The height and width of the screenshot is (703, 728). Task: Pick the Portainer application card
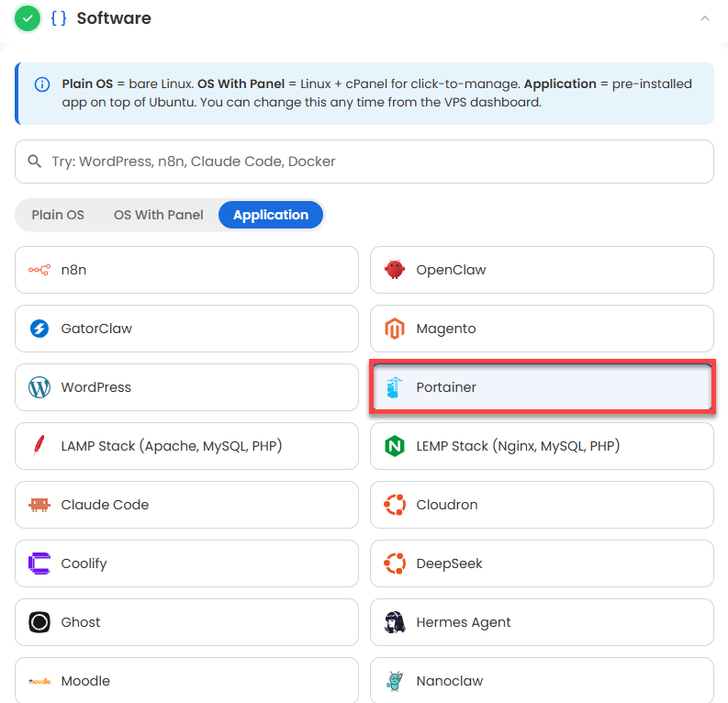click(x=542, y=387)
